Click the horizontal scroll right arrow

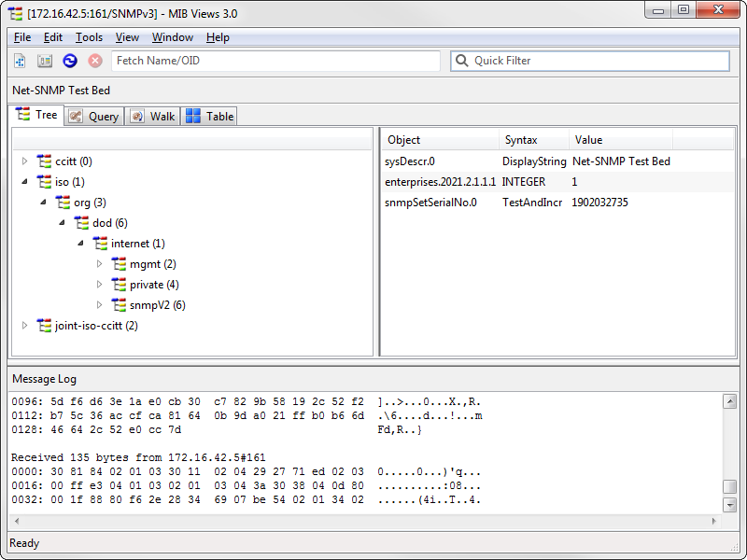[x=713, y=521]
